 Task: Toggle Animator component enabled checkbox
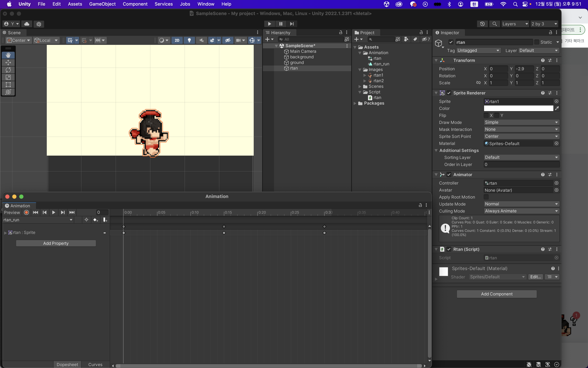[449, 175]
